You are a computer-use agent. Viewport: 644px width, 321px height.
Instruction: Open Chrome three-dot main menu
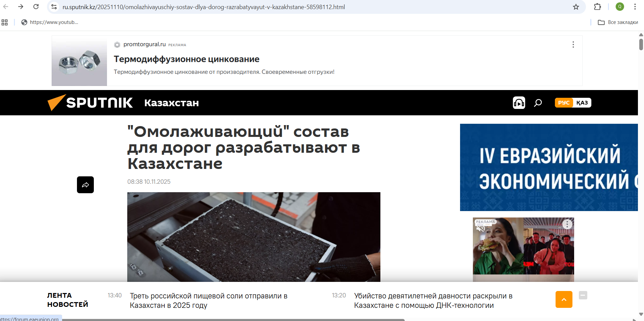click(635, 7)
